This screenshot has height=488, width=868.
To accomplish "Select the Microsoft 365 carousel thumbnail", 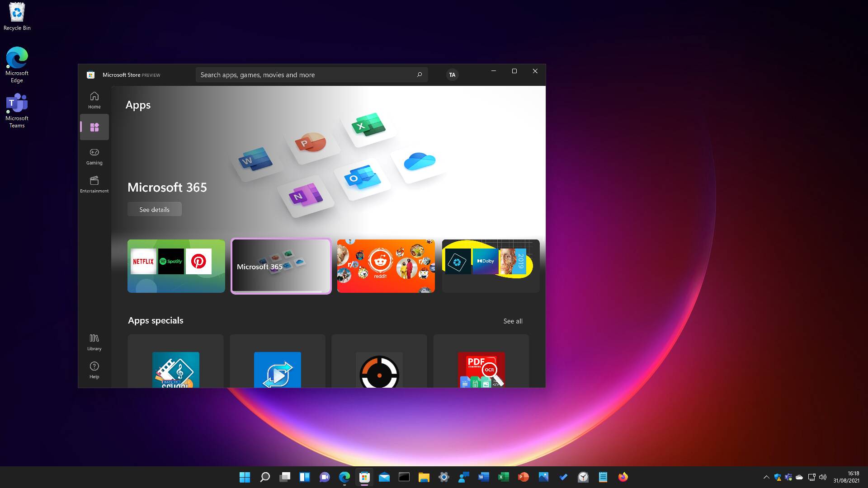I will coord(281,266).
